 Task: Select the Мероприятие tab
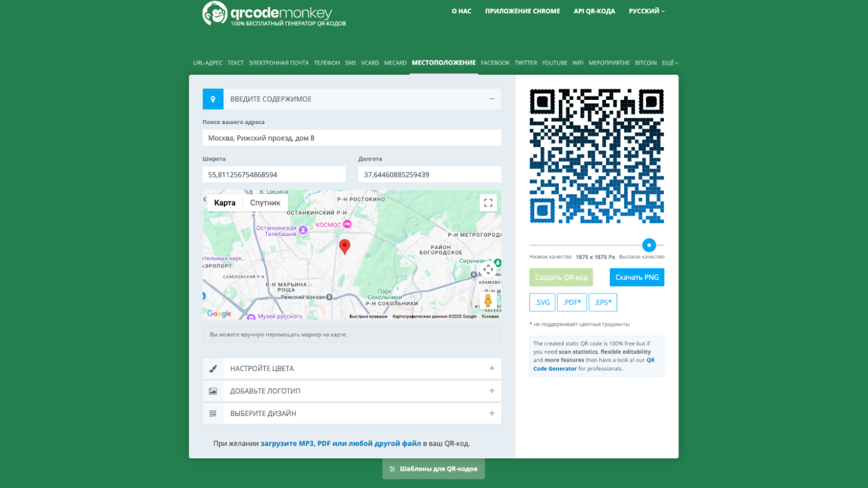[609, 63]
